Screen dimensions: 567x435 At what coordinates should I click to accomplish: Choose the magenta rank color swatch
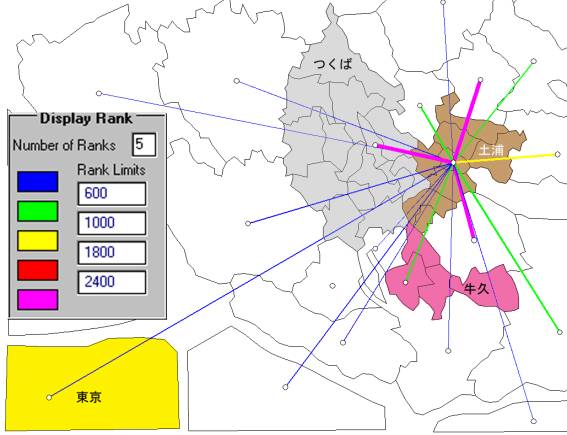click(x=38, y=300)
